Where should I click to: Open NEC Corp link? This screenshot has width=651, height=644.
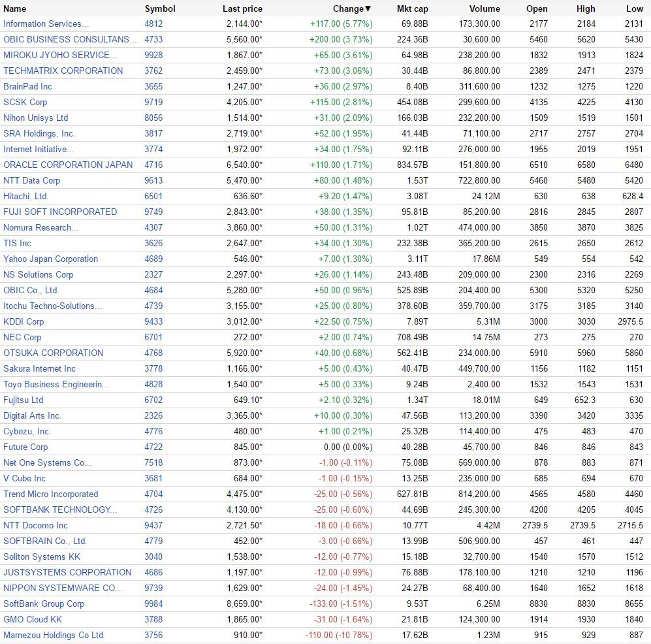pos(22,338)
